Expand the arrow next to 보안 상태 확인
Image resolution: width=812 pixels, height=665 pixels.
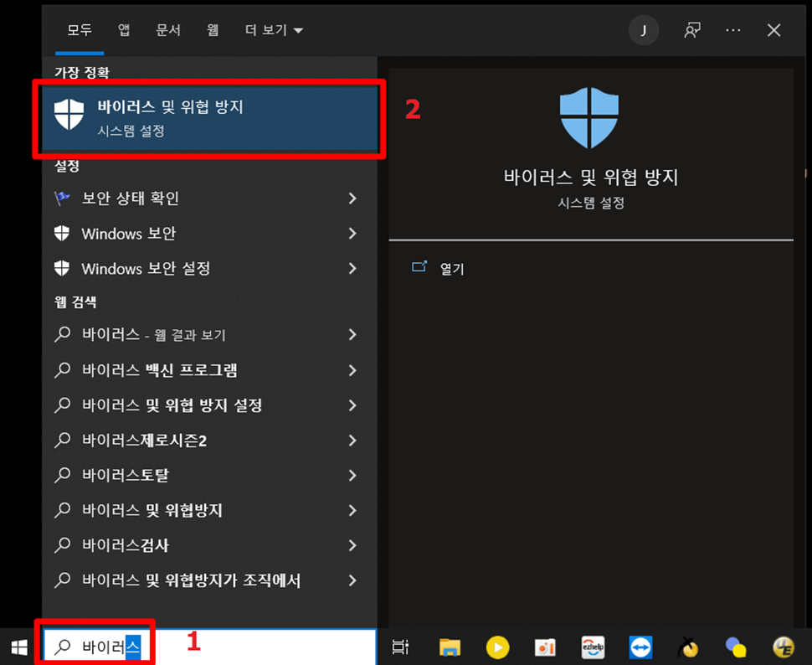click(x=352, y=198)
